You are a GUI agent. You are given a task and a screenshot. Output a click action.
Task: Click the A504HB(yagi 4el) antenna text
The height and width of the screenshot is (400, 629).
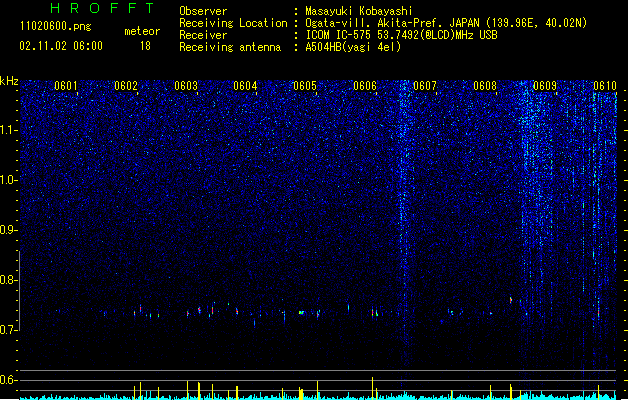353,47
